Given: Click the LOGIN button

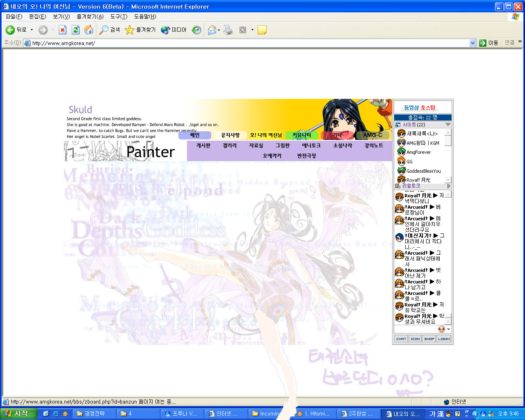Looking at the screenshot, I should [x=444, y=339].
